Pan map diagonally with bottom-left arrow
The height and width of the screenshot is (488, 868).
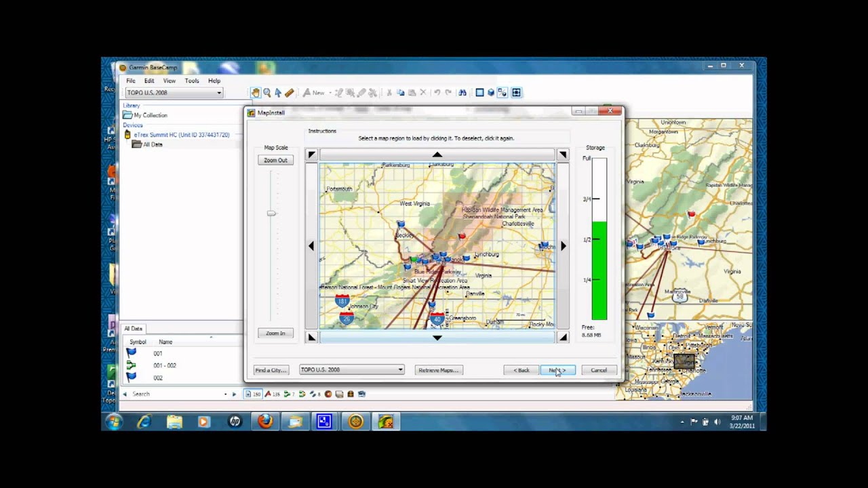311,338
